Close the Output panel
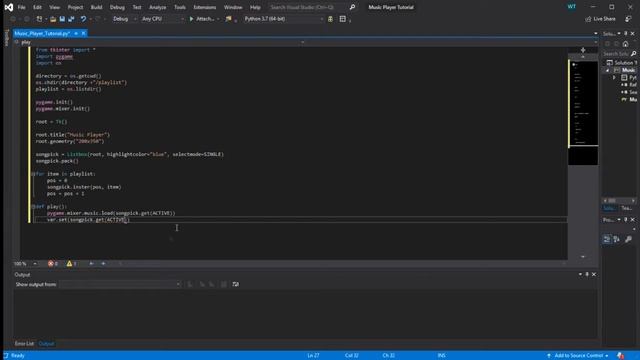Image resolution: width=640 pixels, height=360 pixels. (x=594, y=275)
